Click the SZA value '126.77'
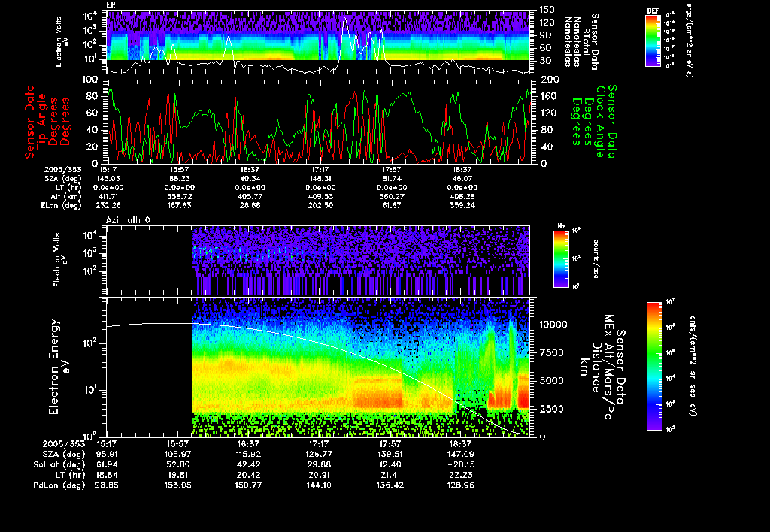770x532 pixels. pos(319,455)
